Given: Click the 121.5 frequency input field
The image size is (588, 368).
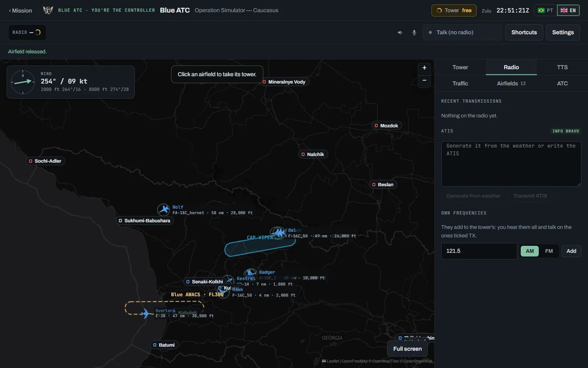Looking at the screenshot, I should point(479,251).
